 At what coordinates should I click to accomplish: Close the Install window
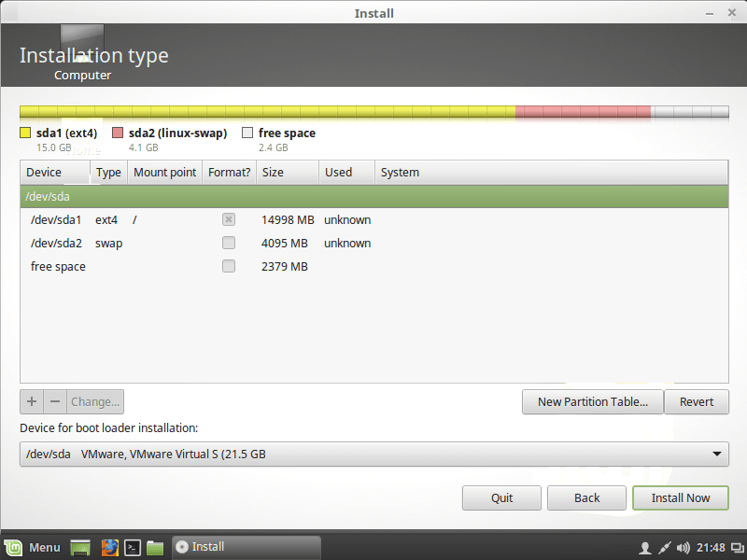[x=732, y=13]
